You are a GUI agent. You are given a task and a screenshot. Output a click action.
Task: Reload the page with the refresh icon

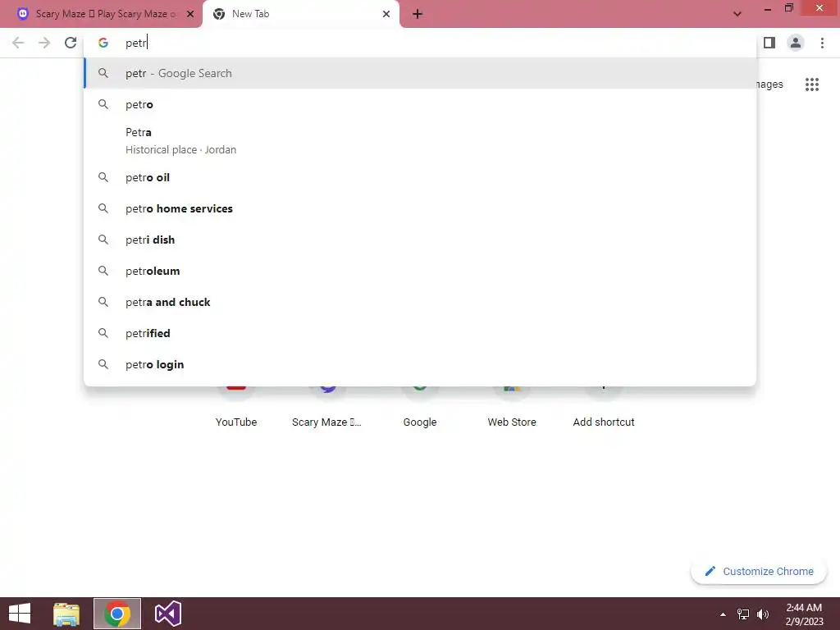point(71,43)
